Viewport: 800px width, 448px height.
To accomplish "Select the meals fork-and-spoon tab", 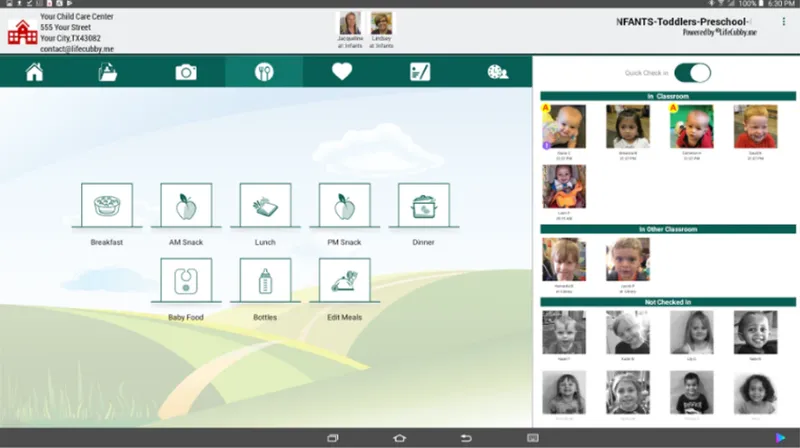I will [x=264, y=72].
